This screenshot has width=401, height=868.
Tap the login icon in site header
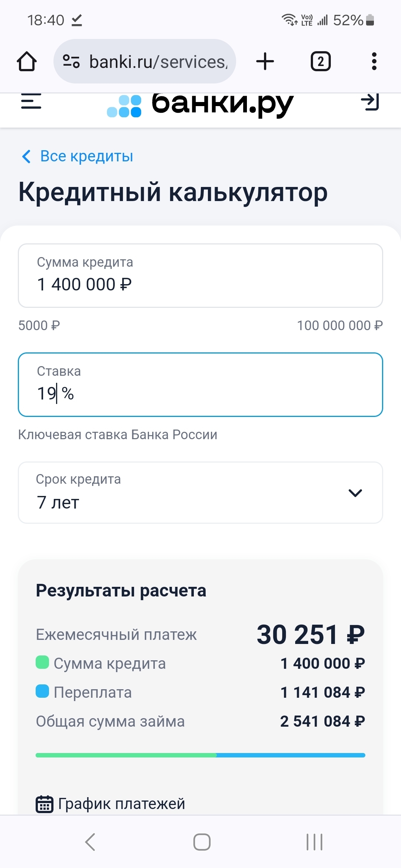370,102
